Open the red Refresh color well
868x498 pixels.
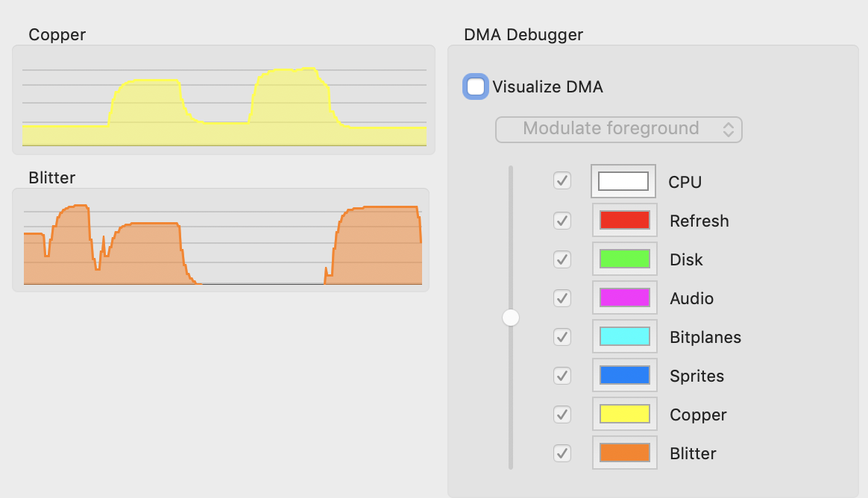tap(624, 220)
